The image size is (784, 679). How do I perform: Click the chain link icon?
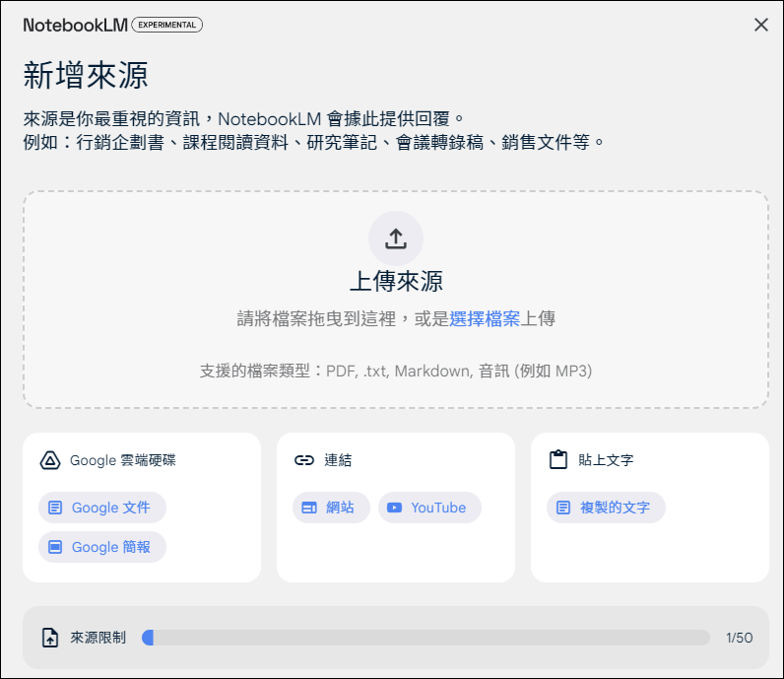pos(304,460)
